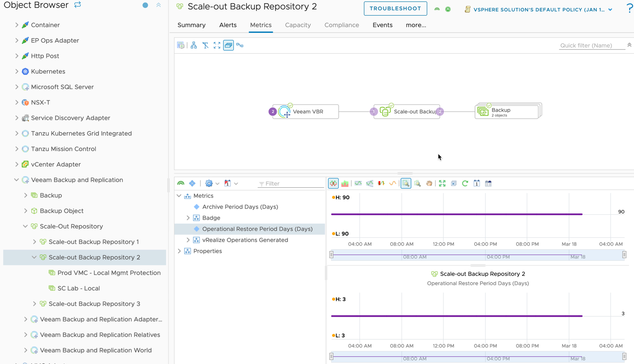The image size is (634, 364).
Task: Click the right handle of the first chart's range slider
Action: 624,255
